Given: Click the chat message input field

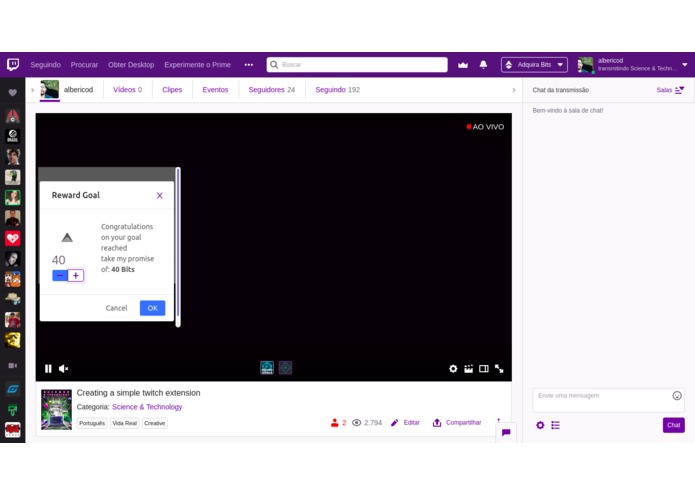Looking at the screenshot, I should [608, 400].
